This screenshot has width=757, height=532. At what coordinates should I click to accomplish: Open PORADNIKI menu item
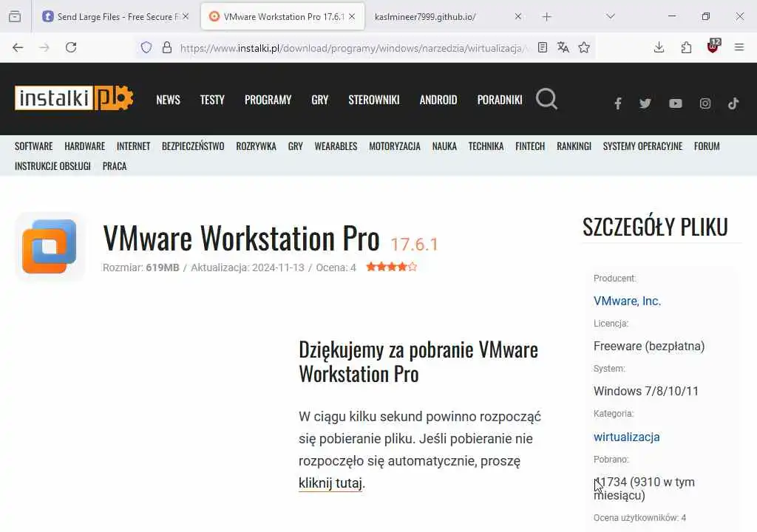pyautogui.click(x=500, y=100)
